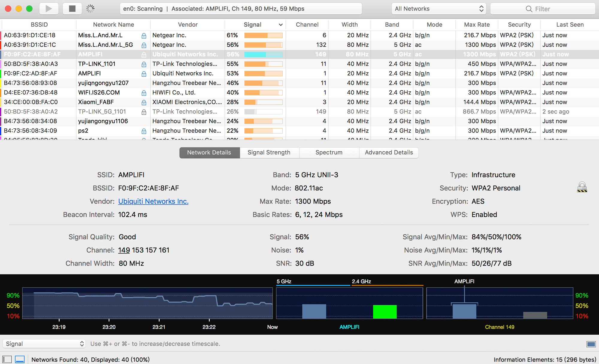The height and width of the screenshot is (364, 599).
Task: Click lock icon on Miss.L.And.Mr.L row
Action: click(144, 36)
